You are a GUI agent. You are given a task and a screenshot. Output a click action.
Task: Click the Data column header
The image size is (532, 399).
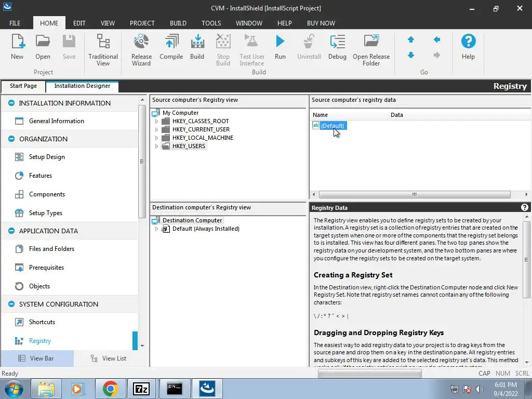click(x=459, y=115)
